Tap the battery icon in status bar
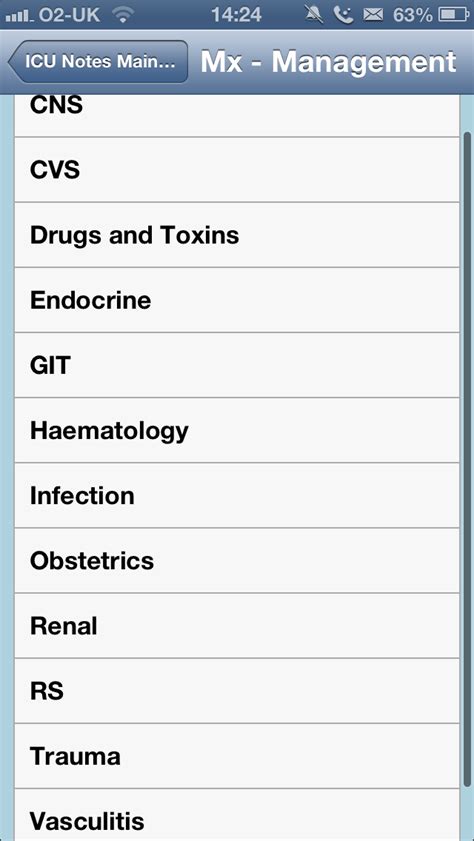Screen dimensions: 474x841 tap(454, 15)
